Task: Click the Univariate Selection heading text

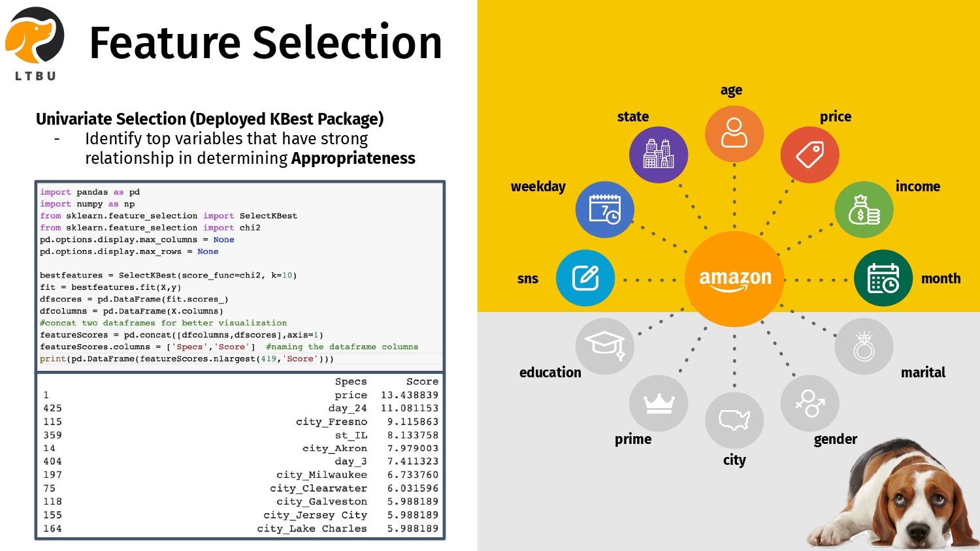Action: click(210, 119)
